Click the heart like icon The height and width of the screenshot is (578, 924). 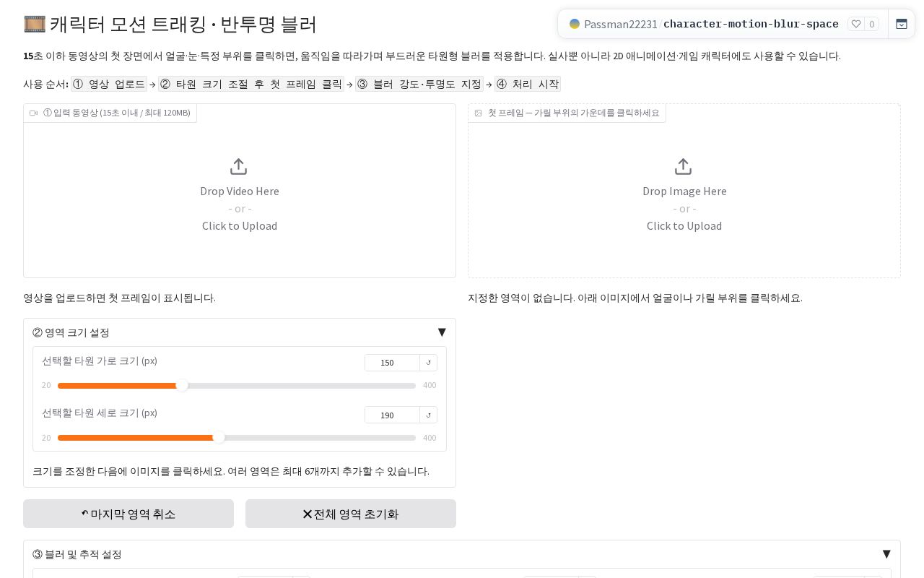click(x=856, y=24)
